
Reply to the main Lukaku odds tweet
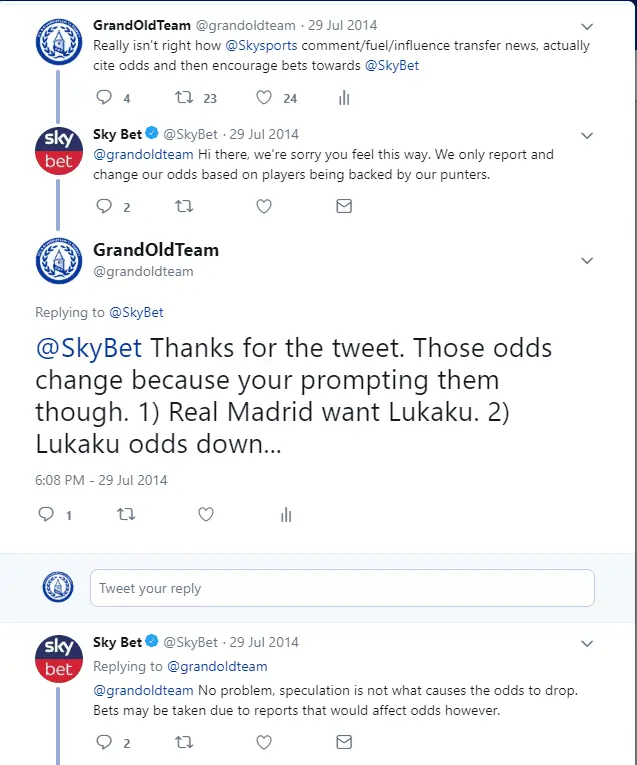(x=45, y=515)
